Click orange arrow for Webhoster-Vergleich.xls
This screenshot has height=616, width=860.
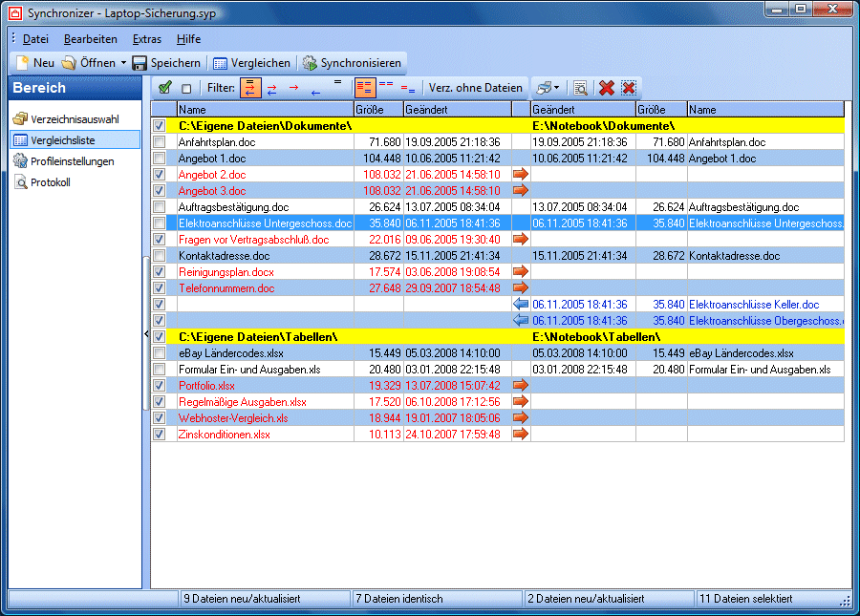(521, 417)
